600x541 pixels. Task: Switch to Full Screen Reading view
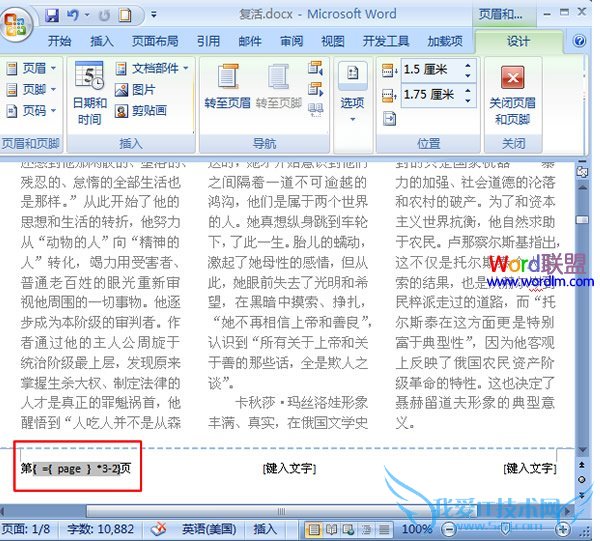(x=331, y=530)
